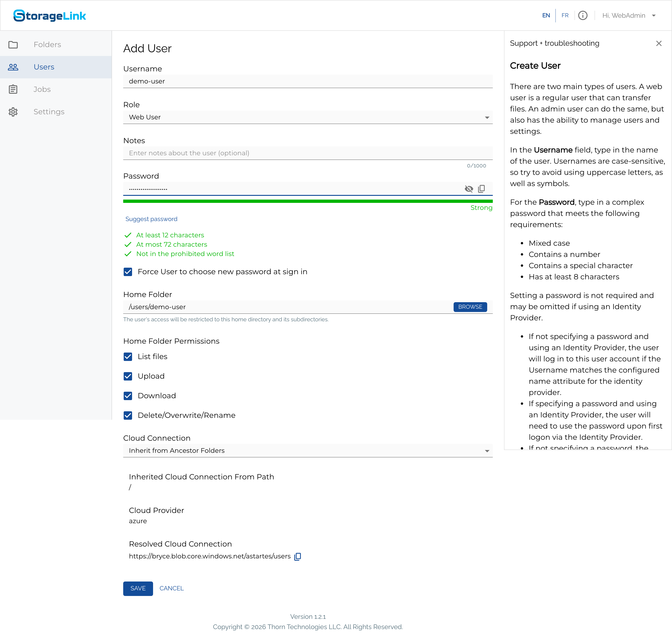Click the Suggest password link
672x637 pixels.
151,219
